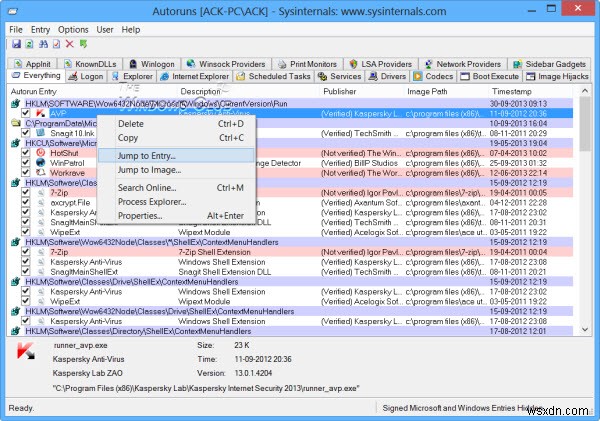Screen dimensions: 600x421
Task: Switch to the Scheduled Tasks tab
Action: [x=278, y=75]
